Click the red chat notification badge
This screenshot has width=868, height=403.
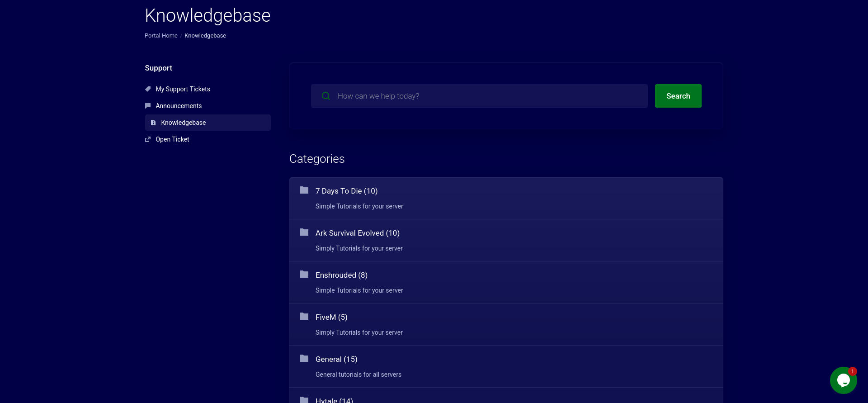click(x=853, y=371)
